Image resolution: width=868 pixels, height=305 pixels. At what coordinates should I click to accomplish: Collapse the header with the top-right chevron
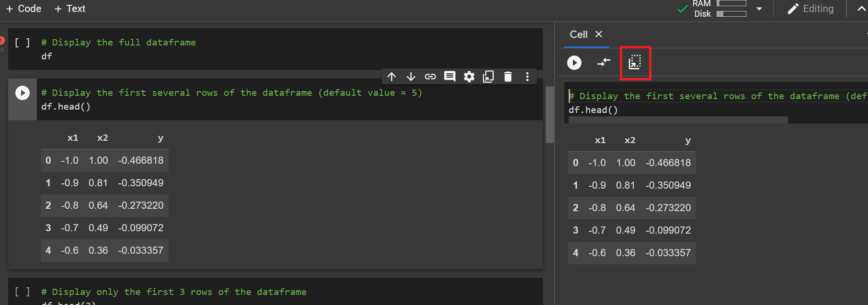coord(861,9)
